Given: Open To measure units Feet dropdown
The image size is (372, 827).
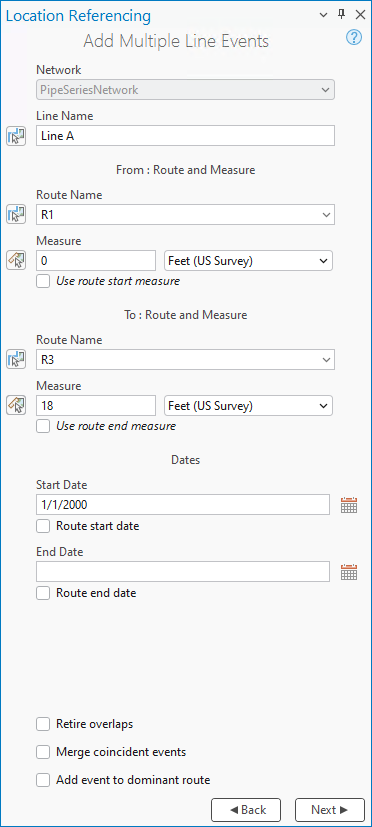Looking at the screenshot, I should (x=249, y=406).
